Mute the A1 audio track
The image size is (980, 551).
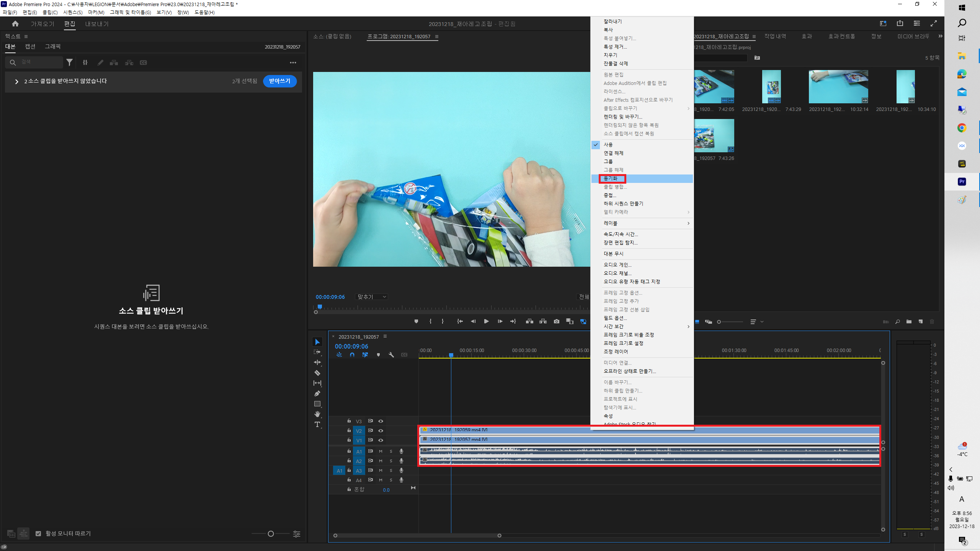coord(381,451)
